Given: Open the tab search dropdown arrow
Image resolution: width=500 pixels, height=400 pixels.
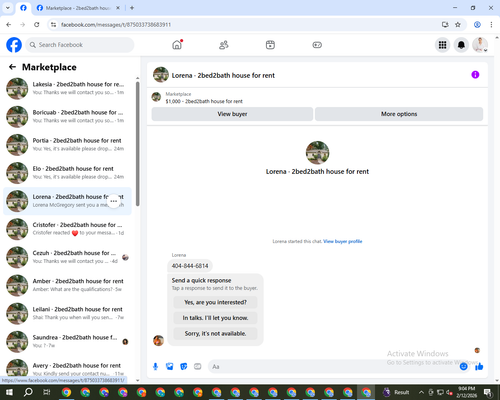Looking at the screenshot, I should [x=7, y=8].
